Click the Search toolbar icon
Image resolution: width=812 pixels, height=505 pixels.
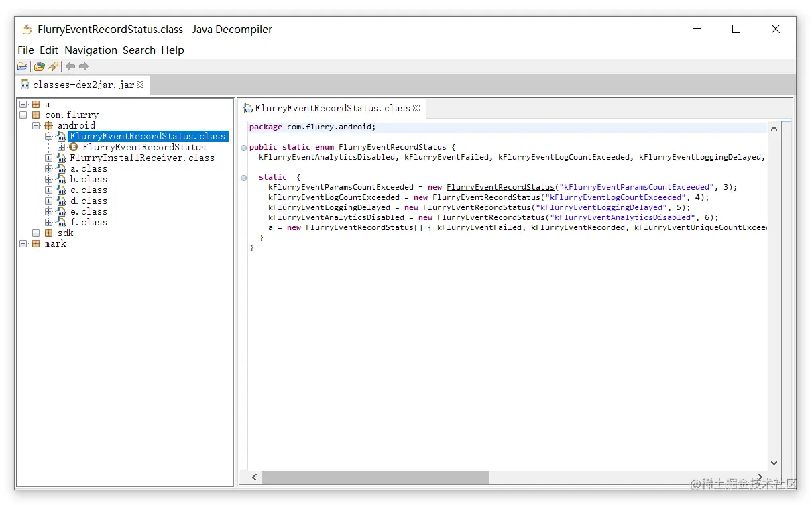54,66
